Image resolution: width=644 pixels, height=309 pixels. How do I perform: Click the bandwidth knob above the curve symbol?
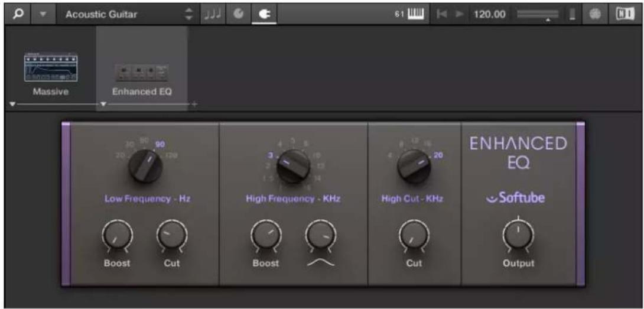320,236
